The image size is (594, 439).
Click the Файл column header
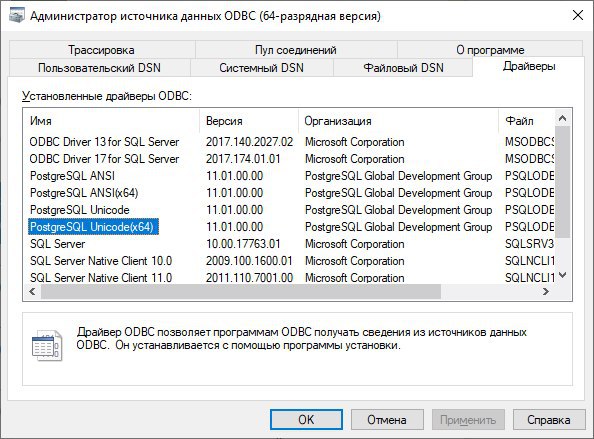527,121
